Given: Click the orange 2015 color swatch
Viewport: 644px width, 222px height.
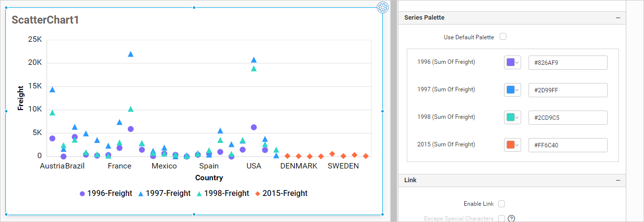Looking at the screenshot, I should 510,145.
